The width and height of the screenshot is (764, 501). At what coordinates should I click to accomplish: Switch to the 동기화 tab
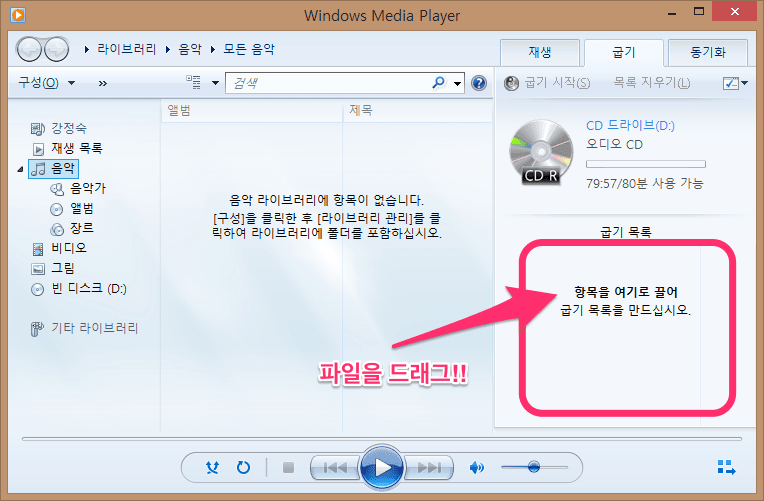[x=708, y=52]
